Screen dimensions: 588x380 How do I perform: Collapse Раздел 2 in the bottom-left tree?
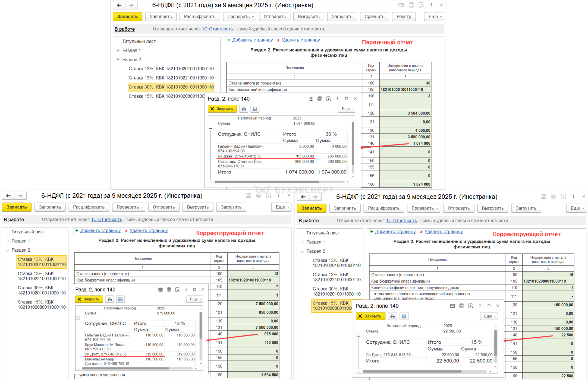[7, 250]
